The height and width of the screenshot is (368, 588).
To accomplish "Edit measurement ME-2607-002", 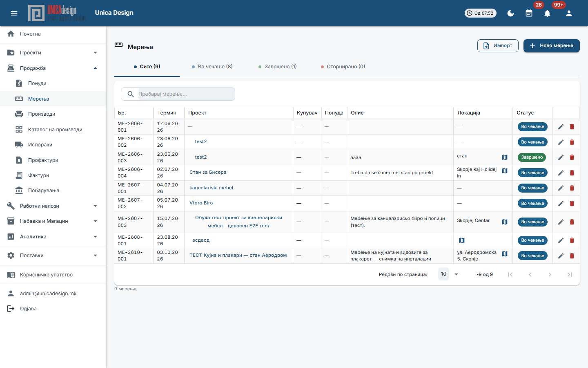I will 561,204.
